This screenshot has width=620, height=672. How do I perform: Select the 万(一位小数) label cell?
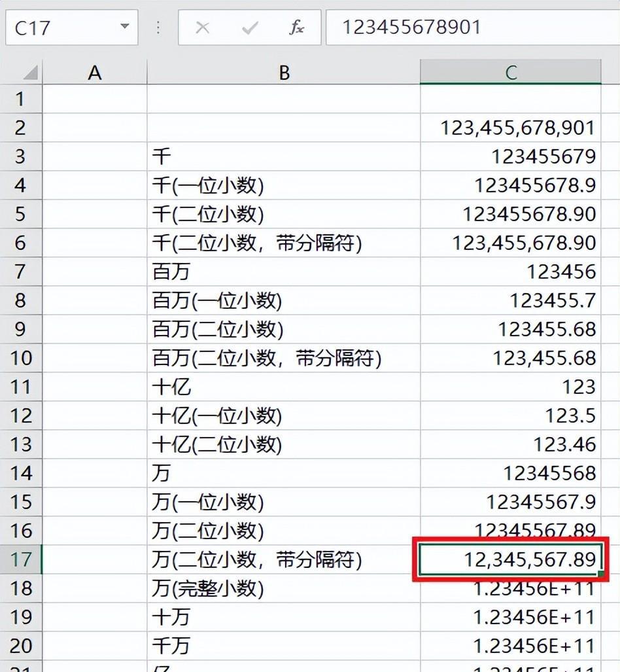[284, 502]
